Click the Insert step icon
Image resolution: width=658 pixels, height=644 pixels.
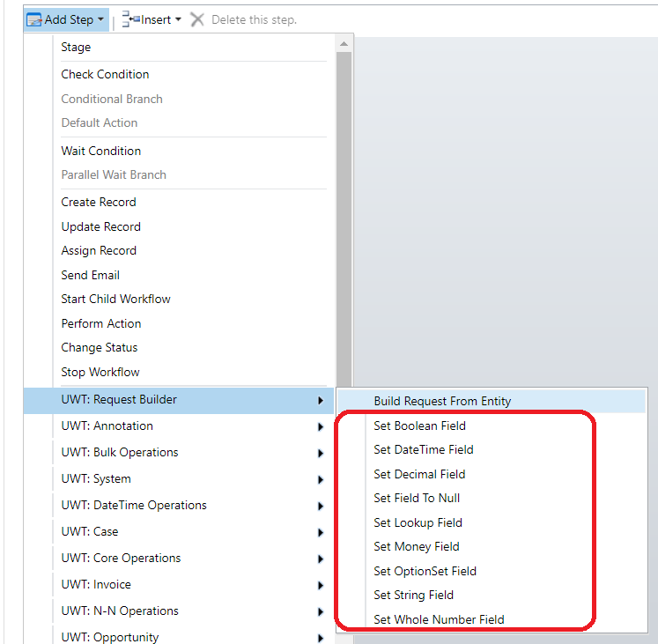[130, 19]
